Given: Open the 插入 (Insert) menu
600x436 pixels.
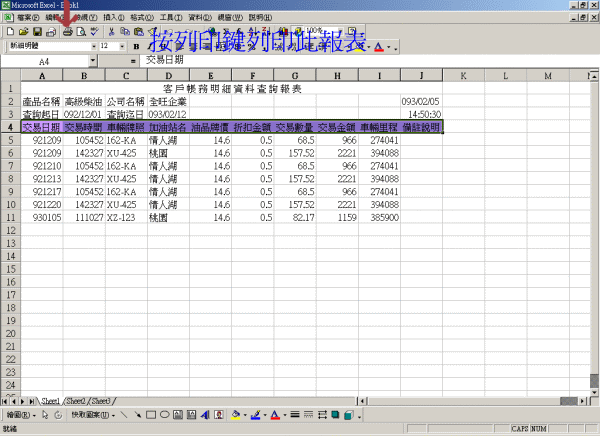Looking at the screenshot, I should (115, 18).
